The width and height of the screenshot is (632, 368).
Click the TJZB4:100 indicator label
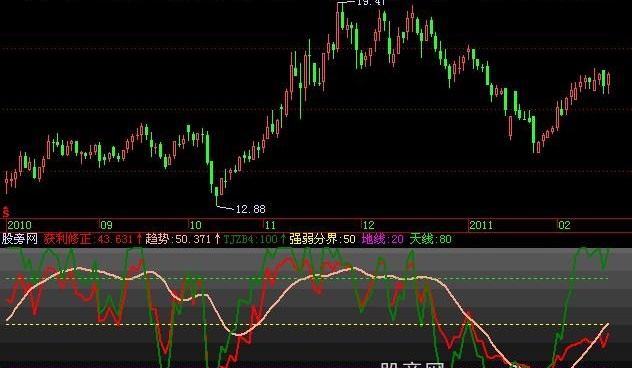(x=255, y=239)
